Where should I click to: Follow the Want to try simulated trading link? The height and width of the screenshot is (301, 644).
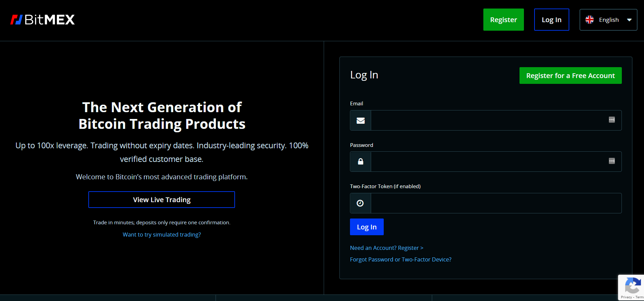pos(162,235)
